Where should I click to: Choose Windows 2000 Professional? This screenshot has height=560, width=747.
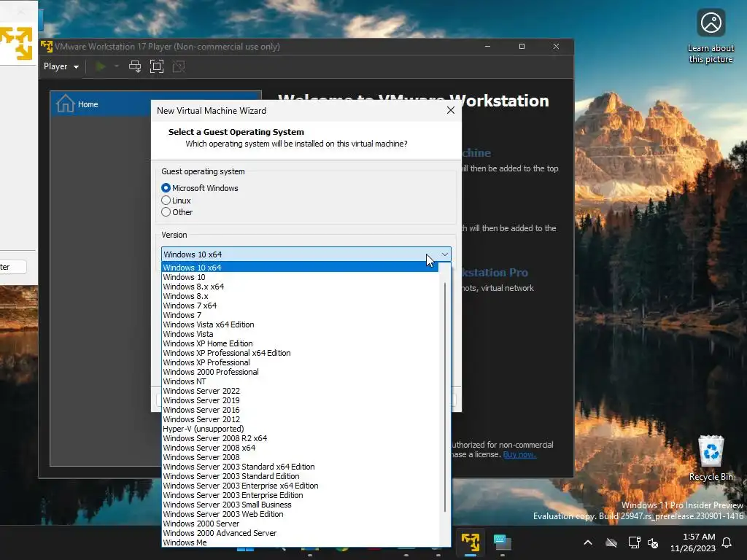(300, 372)
